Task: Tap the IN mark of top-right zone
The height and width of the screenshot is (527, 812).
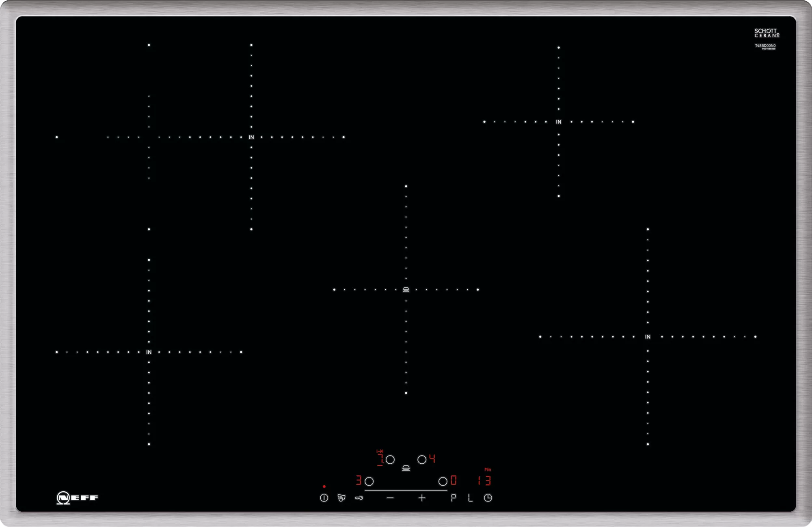Action: (x=559, y=122)
